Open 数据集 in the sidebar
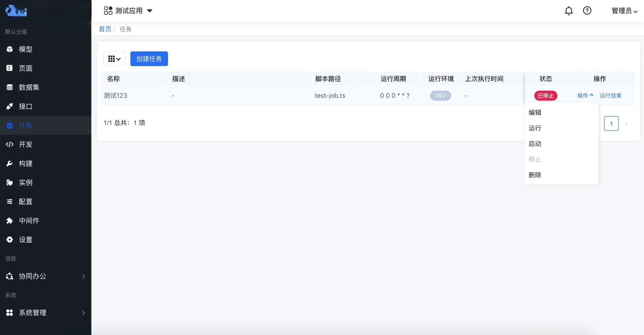The image size is (644, 335). [46, 87]
